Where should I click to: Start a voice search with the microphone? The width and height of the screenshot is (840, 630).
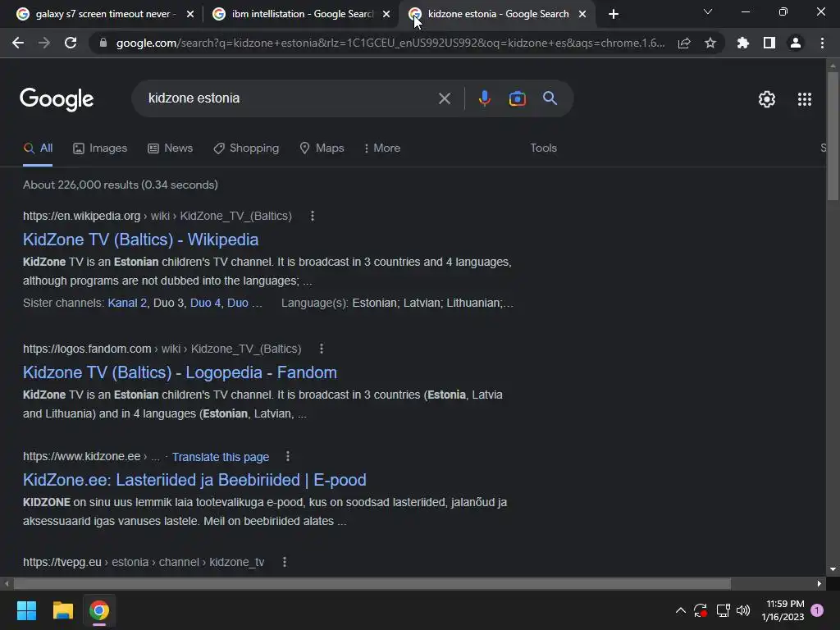pos(484,98)
